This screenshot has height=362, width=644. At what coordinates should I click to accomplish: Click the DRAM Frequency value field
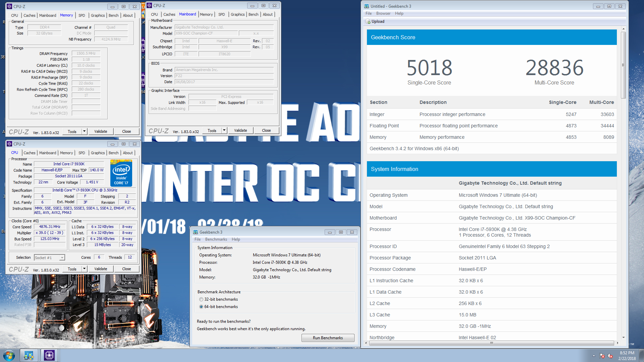(x=86, y=53)
